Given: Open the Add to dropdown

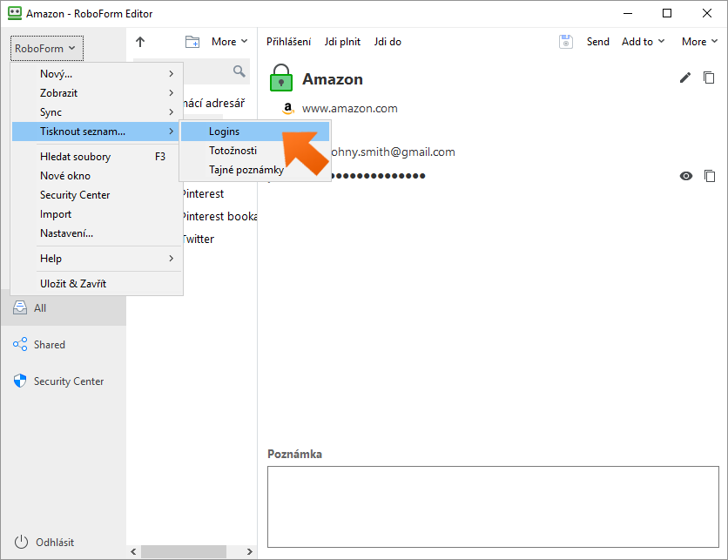Looking at the screenshot, I should click(x=643, y=42).
